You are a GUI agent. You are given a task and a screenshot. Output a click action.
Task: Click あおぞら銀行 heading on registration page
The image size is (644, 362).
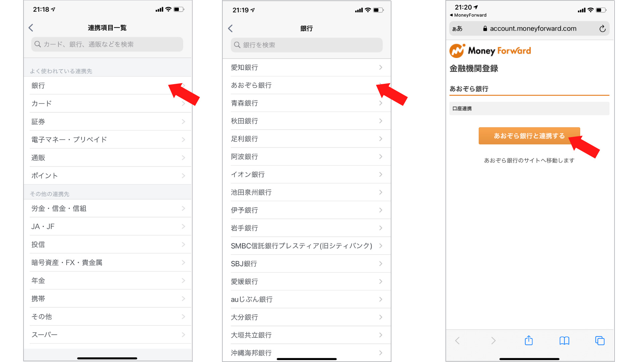click(x=469, y=89)
